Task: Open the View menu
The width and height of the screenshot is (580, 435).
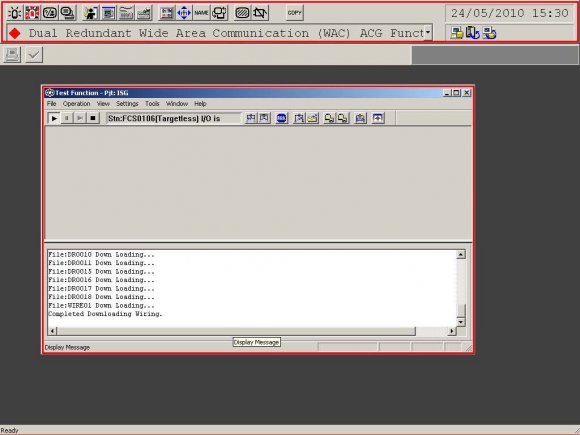Action: pyautogui.click(x=103, y=104)
